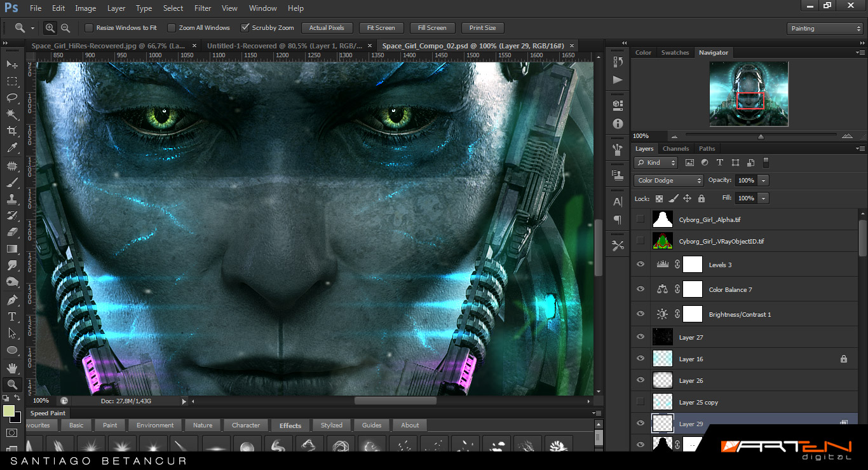Select the Eyedropper tool
The width and height of the screenshot is (868, 470).
(12, 148)
